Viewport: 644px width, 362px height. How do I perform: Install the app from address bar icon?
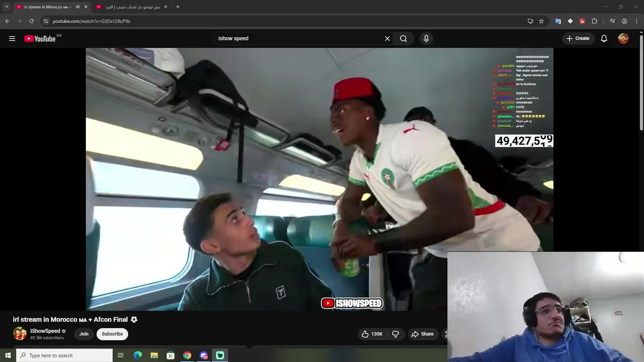tap(530, 21)
